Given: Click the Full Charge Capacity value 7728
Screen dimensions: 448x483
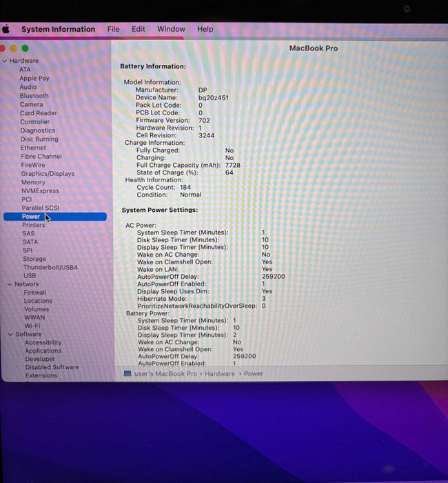Looking at the screenshot, I should pyautogui.click(x=233, y=165).
